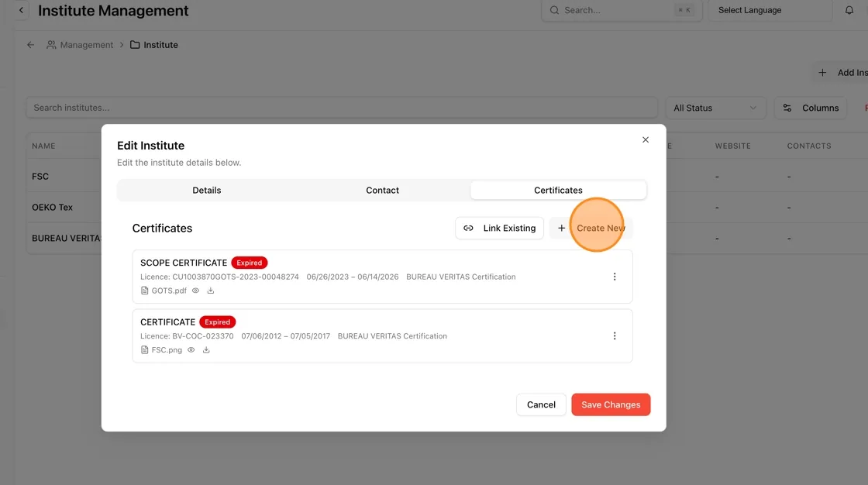The height and width of the screenshot is (485, 868).
Task: Click the FSC.png document icon
Action: click(144, 350)
